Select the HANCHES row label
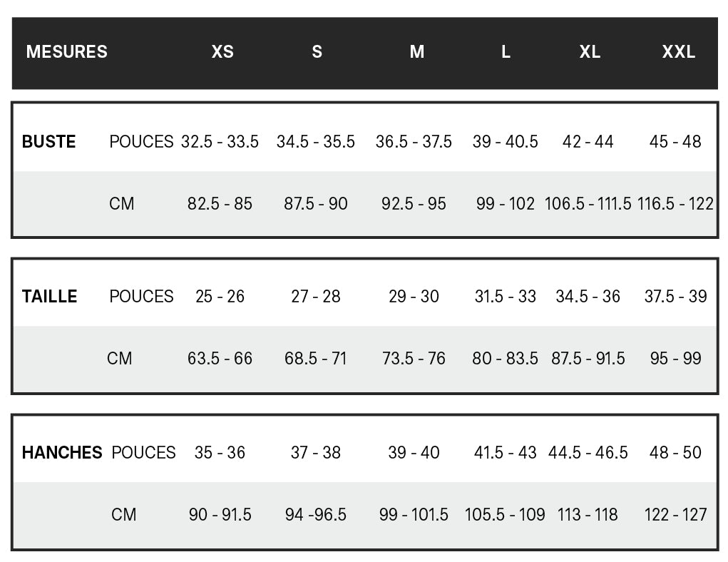Viewport: 728px width, 562px height. 62,453
